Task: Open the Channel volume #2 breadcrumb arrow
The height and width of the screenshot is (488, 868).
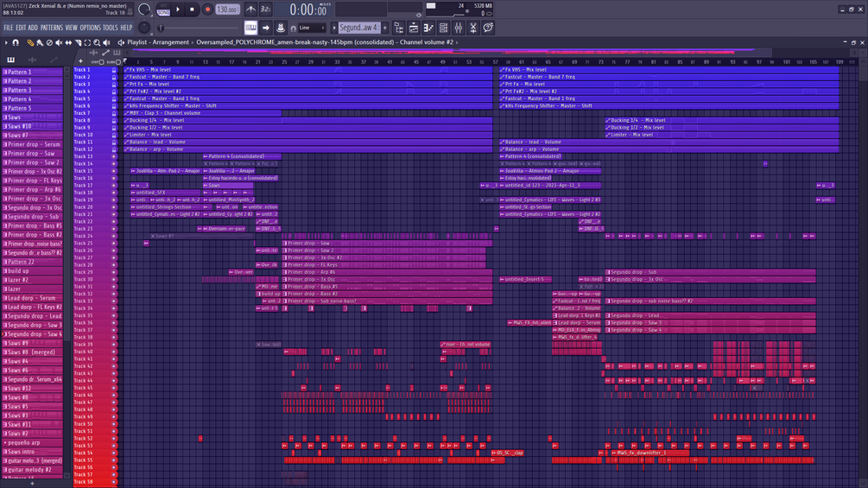Action: 457,42
